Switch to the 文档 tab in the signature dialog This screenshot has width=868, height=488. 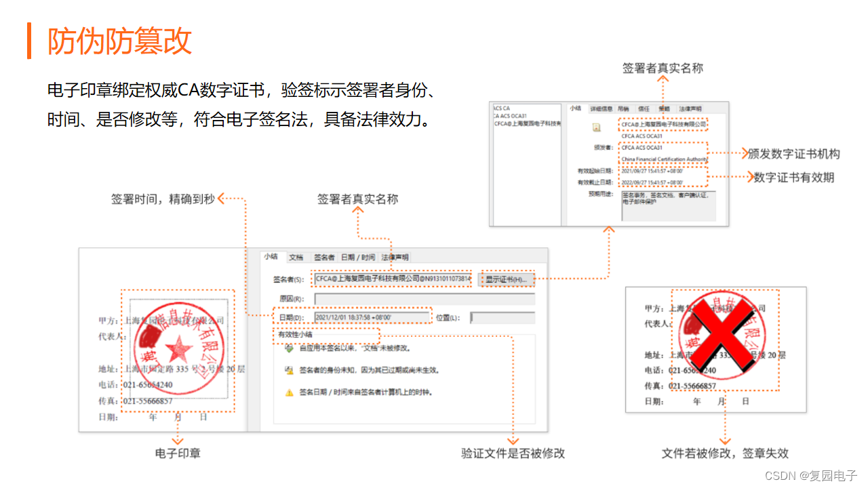pyautogui.click(x=296, y=258)
